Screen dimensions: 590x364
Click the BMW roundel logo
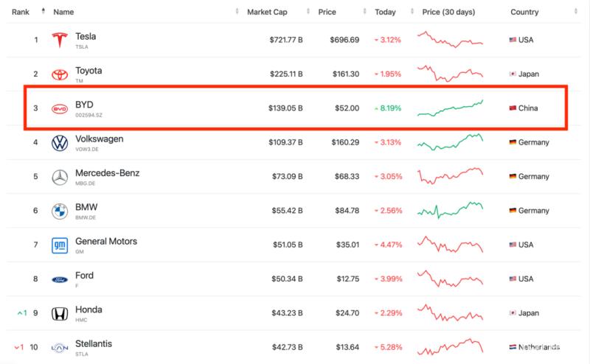coord(60,211)
